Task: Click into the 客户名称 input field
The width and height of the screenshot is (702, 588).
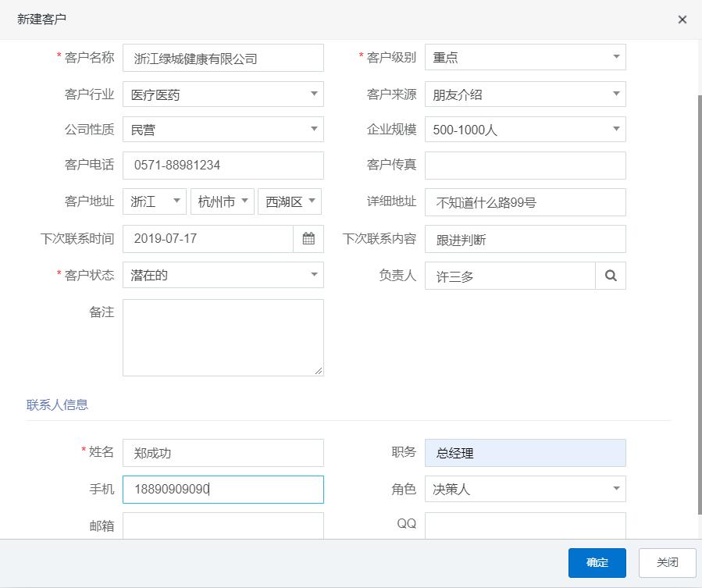Action: tap(223, 58)
